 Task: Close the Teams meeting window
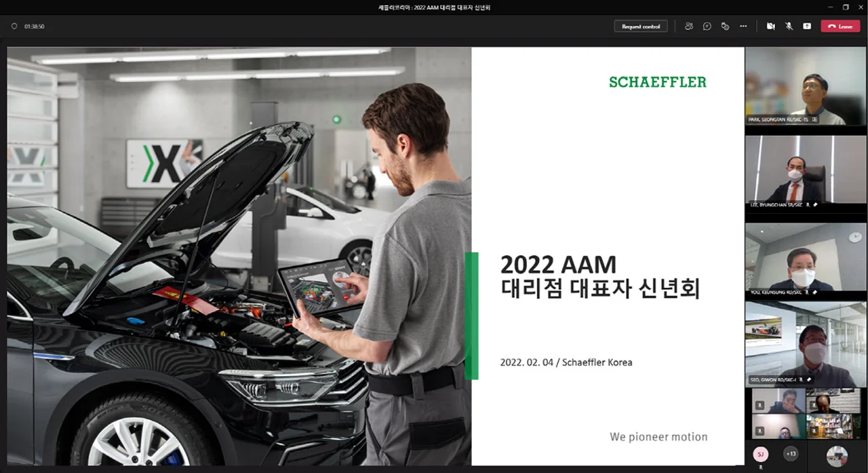860,7
